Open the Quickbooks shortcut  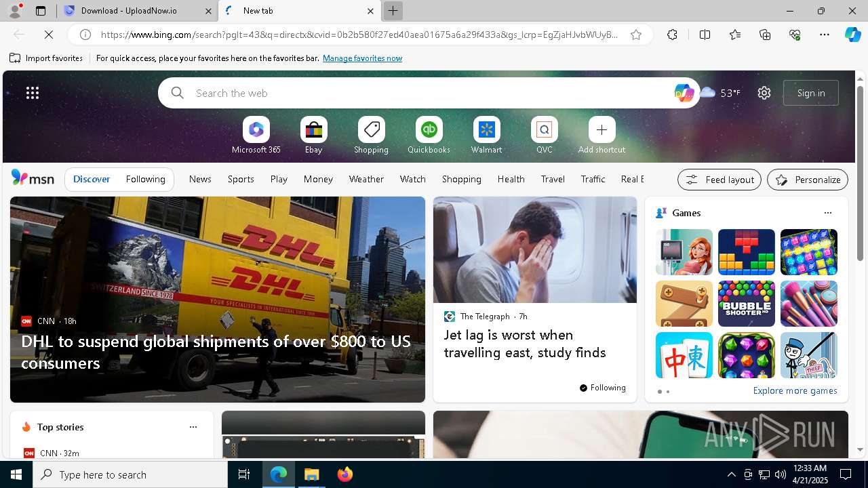point(429,135)
